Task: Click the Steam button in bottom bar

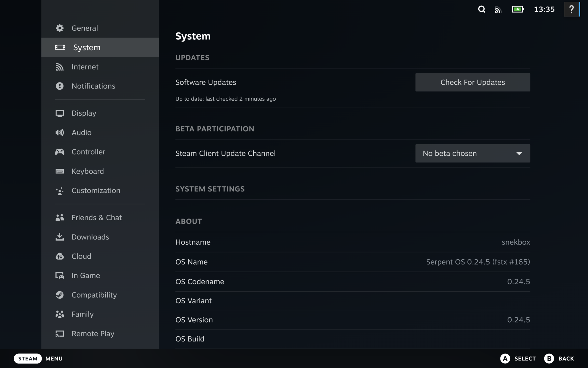Action: pos(28,358)
